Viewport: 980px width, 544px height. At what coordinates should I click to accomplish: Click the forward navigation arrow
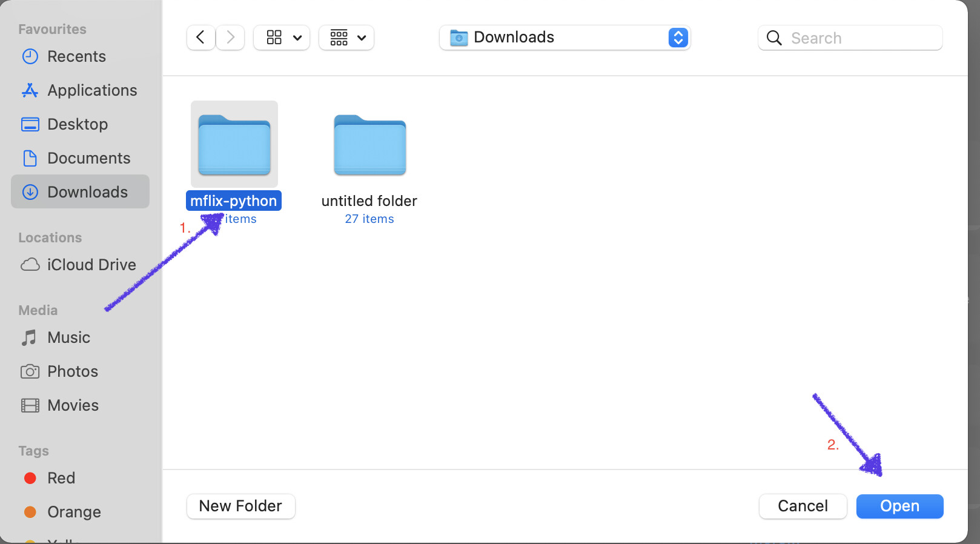(x=230, y=38)
